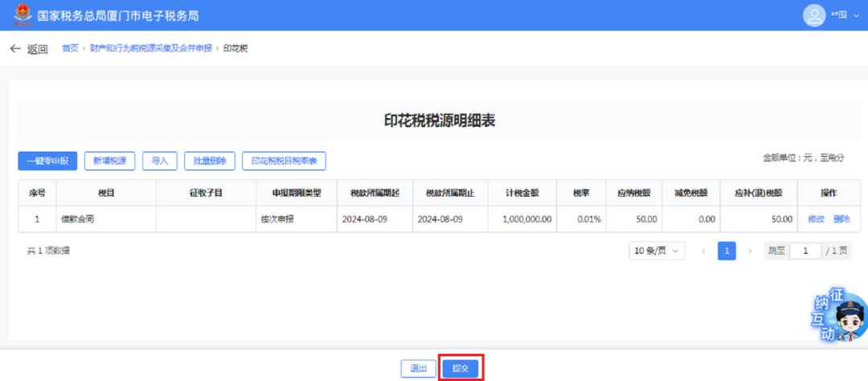Screen dimensions: 868x381
Task: Click the 税款所属期起 column header
Action: (375, 193)
